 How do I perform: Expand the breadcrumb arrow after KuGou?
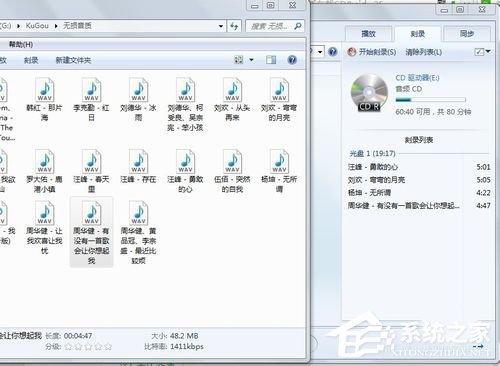coord(56,26)
